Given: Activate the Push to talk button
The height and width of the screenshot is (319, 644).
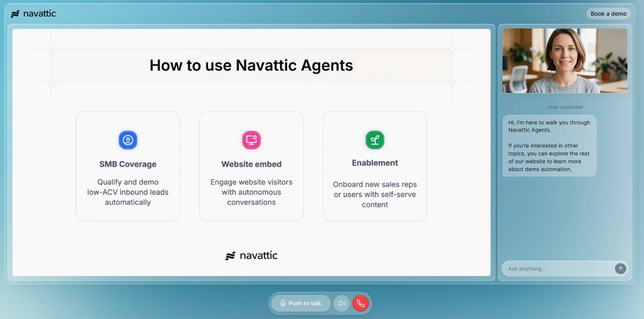Looking at the screenshot, I should point(301,303).
